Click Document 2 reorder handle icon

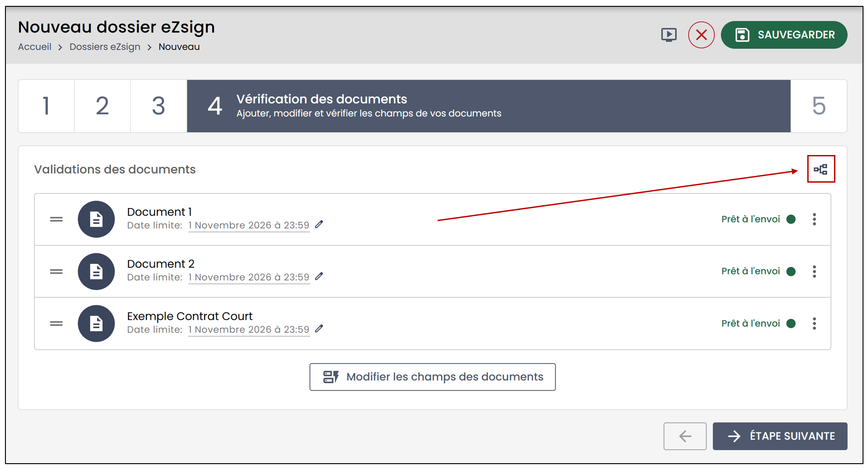tap(56, 271)
